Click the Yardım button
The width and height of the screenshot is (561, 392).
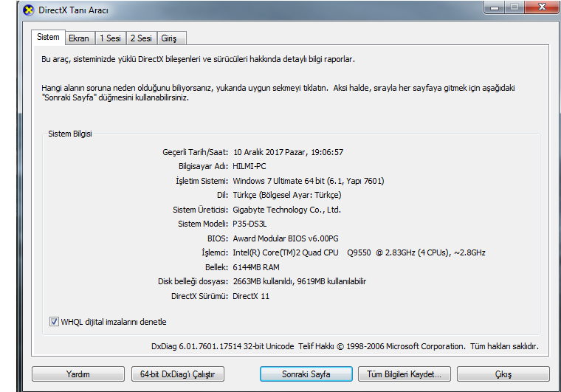[78, 374]
